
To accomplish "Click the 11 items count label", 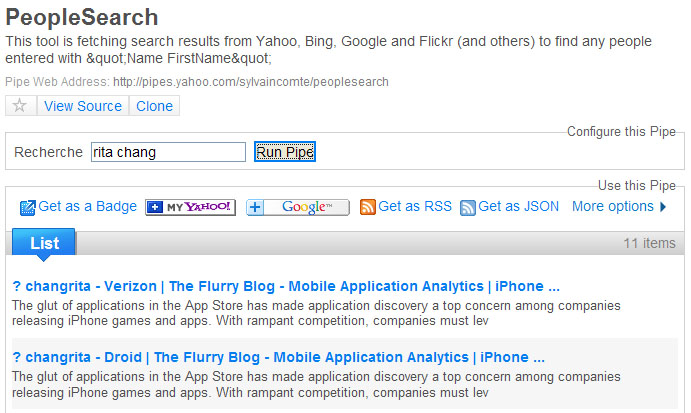I will [649, 243].
